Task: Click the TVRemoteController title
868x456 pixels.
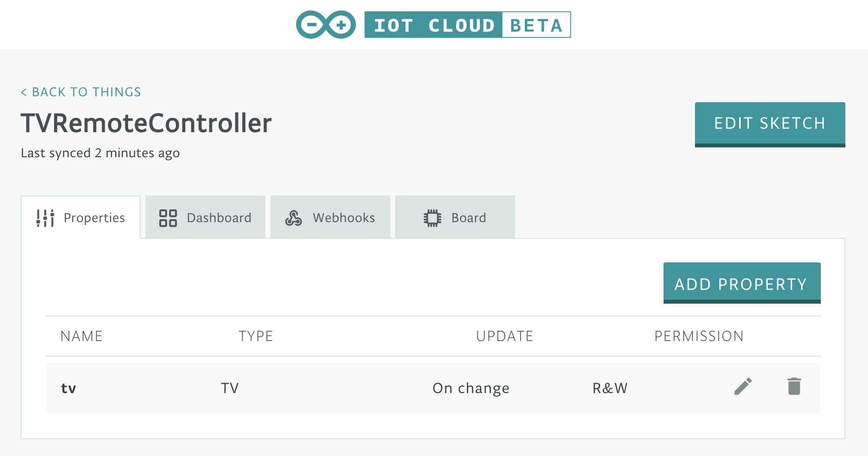Action: 145,124
